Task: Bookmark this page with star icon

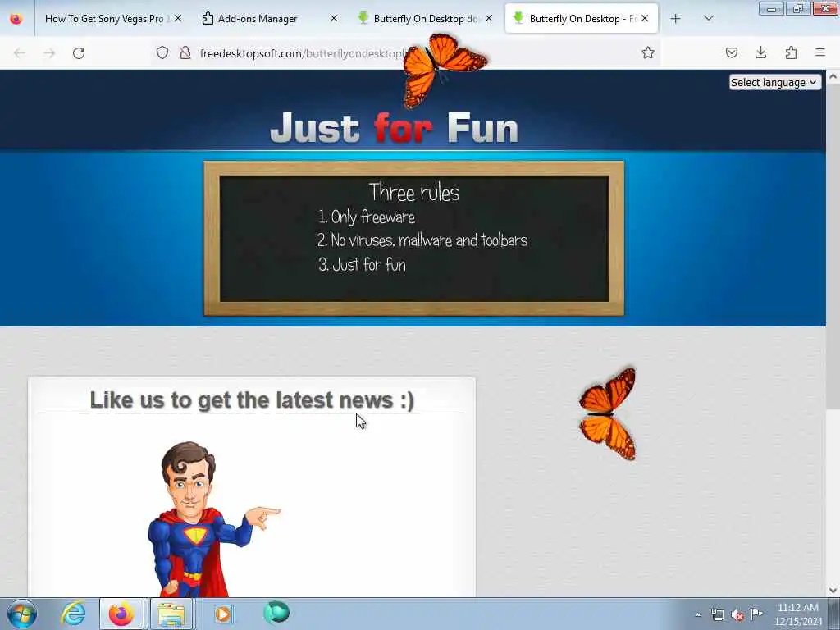Action: (648, 52)
